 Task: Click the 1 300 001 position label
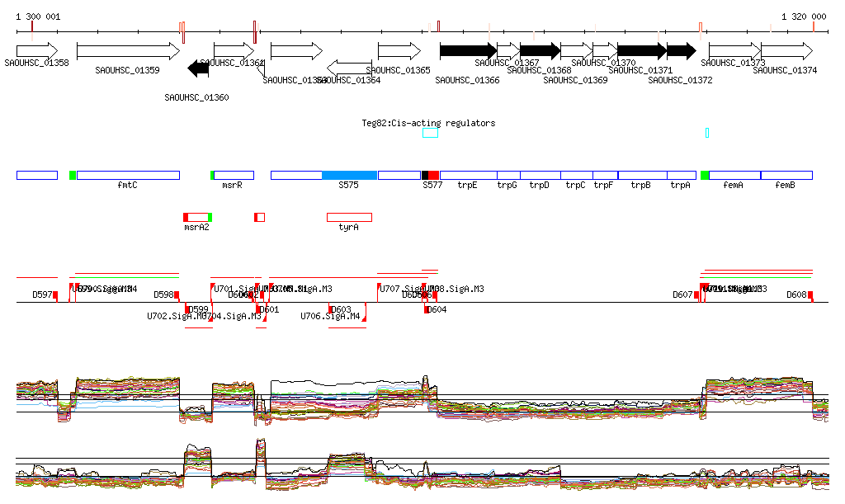tap(38, 16)
